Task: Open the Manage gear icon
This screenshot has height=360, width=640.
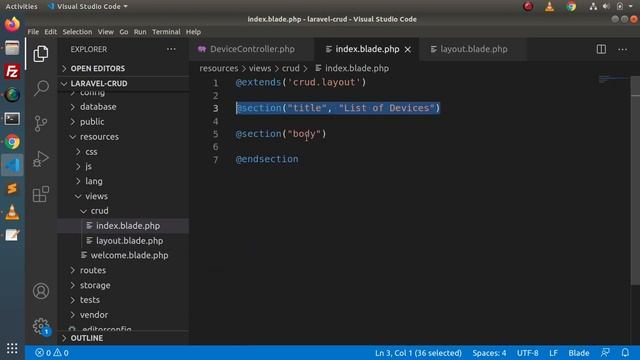Action: (x=41, y=326)
